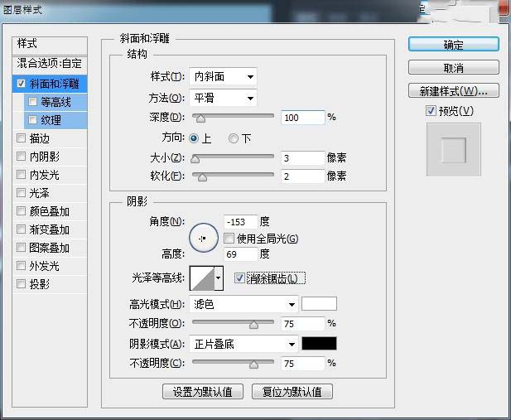Enable the 图案叠加 checkbox
The width and height of the screenshot is (511, 420).
pos(21,248)
